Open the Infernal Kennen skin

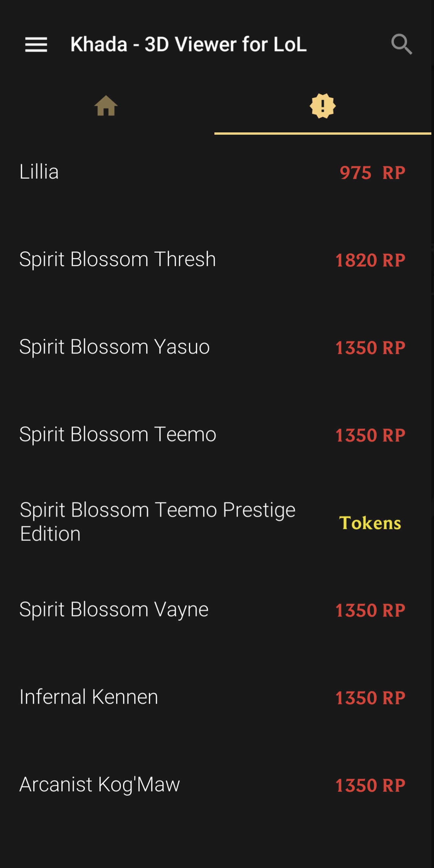click(x=89, y=697)
